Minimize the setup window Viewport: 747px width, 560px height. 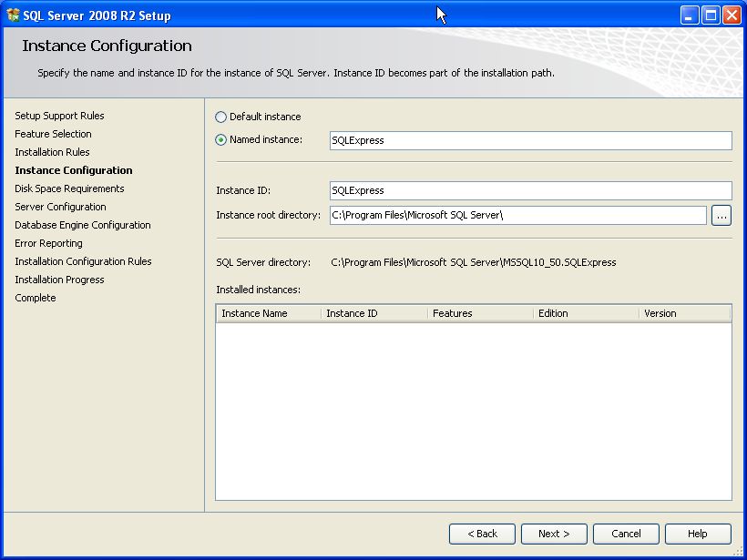[x=691, y=15]
